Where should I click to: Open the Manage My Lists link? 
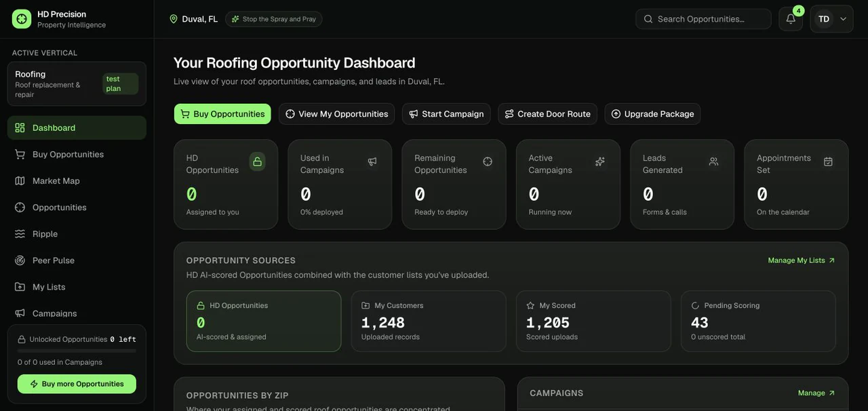click(x=802, y=260)
